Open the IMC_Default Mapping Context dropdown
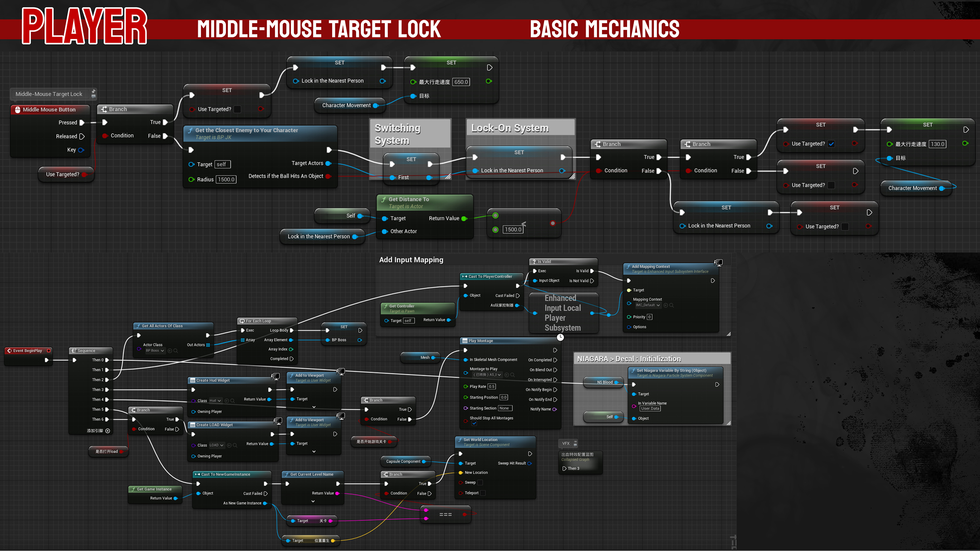 pos(647,305)
